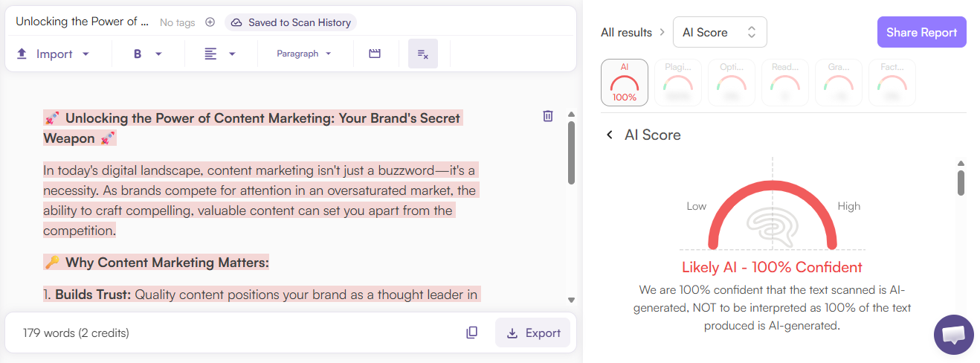Image resolution: width=980 pixels, height=363 pixels.
Task: Click the editor vertical scrollbar thumb
Action: coord(571,152)
